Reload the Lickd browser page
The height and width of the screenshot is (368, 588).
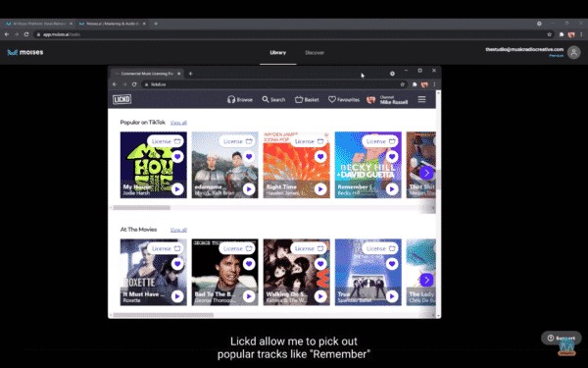[x=134, y=84]
